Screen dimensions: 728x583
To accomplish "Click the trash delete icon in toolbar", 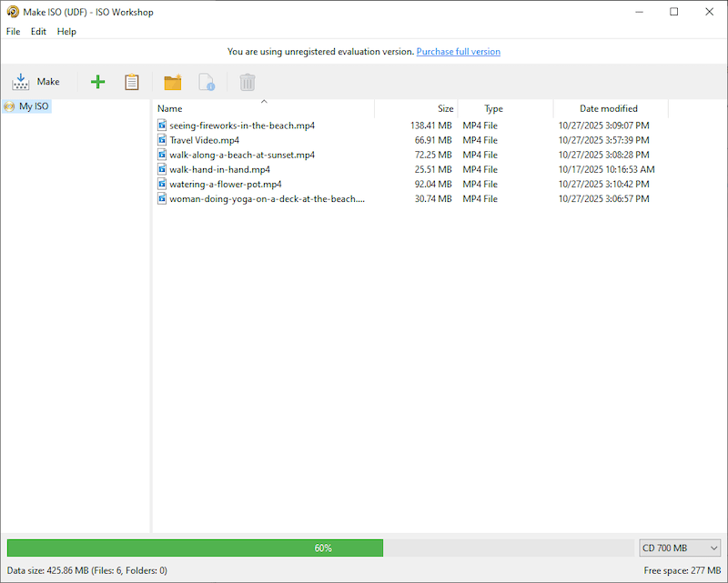I will tap(247, 82).
